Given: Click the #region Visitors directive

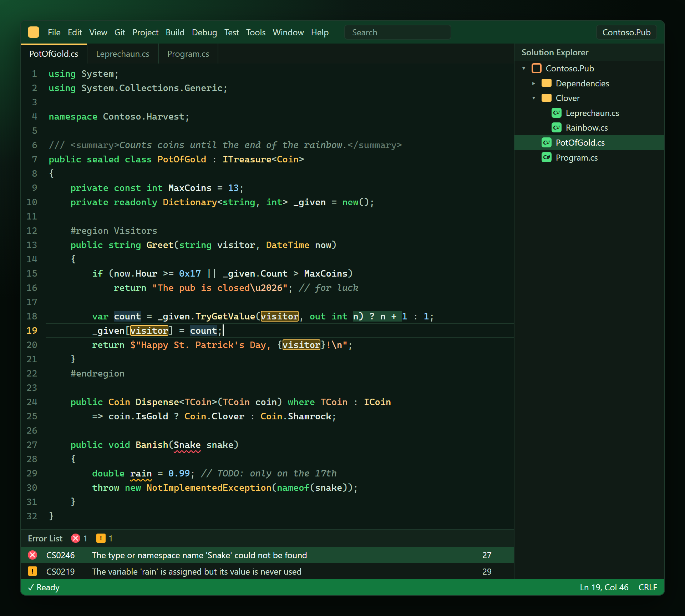Looking at the screenshot, I should coord(114,231).
